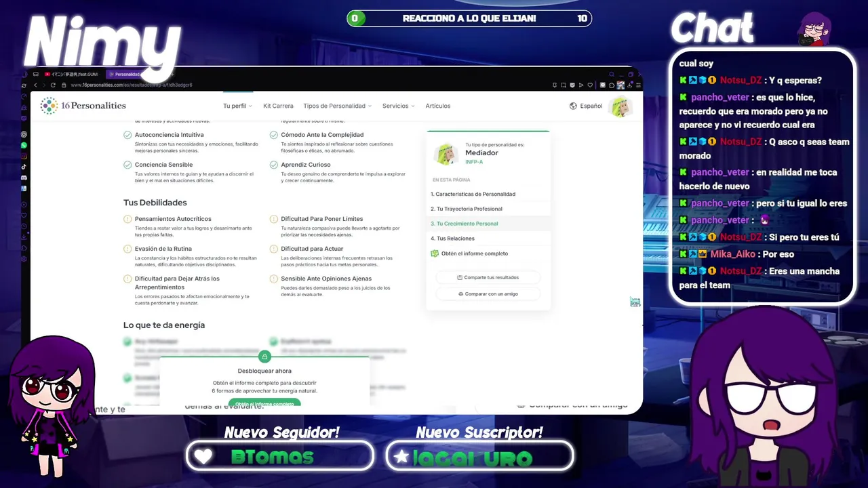
Task: Go to 1. Características de Personalidad
Action: 473,194
